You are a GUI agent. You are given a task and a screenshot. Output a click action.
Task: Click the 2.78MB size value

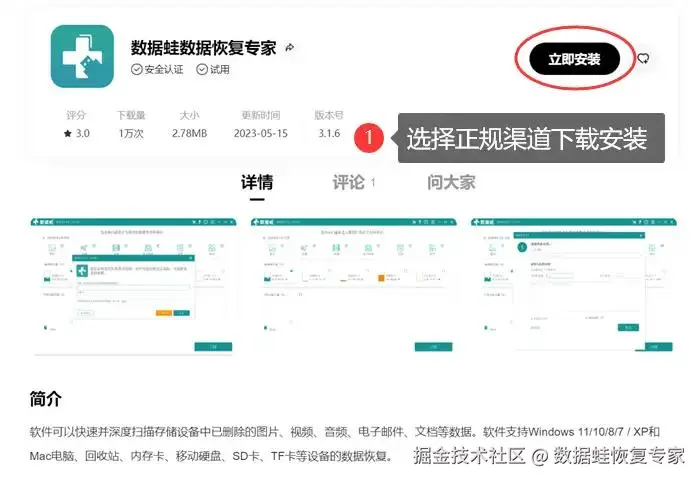(x=189, y=134)
